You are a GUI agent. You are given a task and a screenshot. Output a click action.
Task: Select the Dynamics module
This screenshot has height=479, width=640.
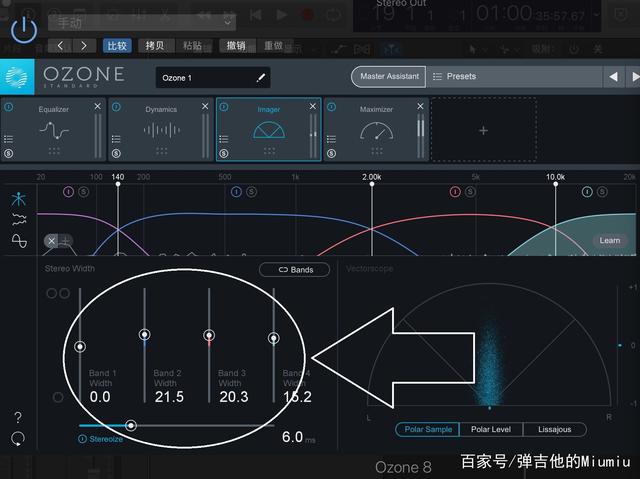click(x=161, y=130)
